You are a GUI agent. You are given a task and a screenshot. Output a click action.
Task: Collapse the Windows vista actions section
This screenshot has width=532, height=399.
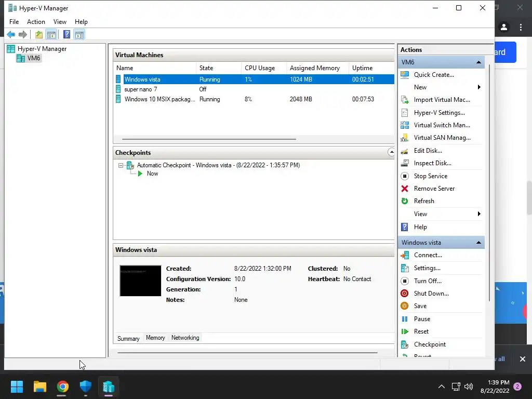pyautogui.click(x=478, y=243)
